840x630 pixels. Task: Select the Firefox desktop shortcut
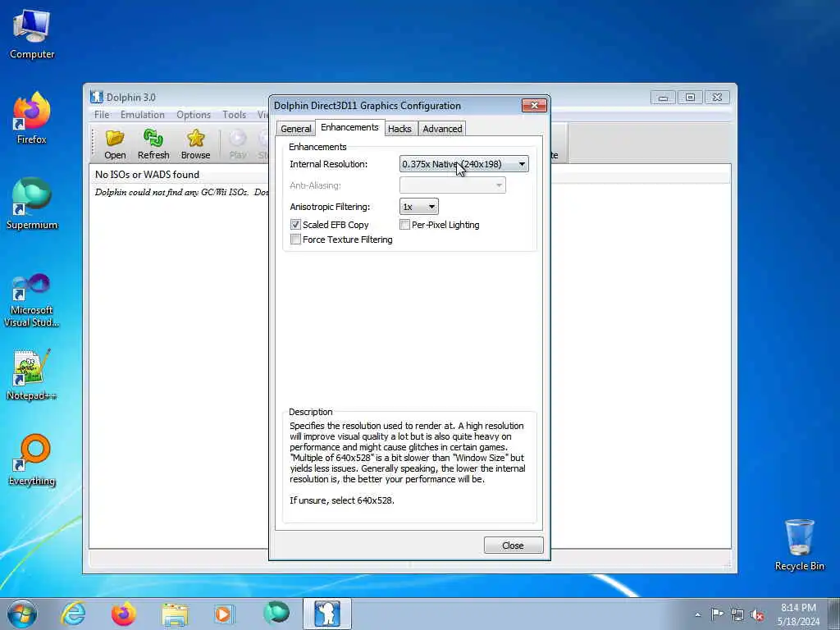click(x=32, y=118)
